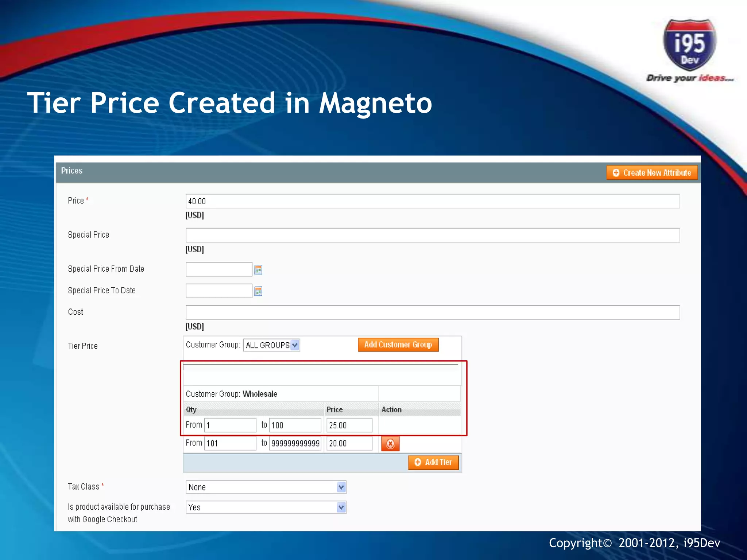Screen dimensions: 747x560
Task: Click the Action column header
Action: point(391,410)
